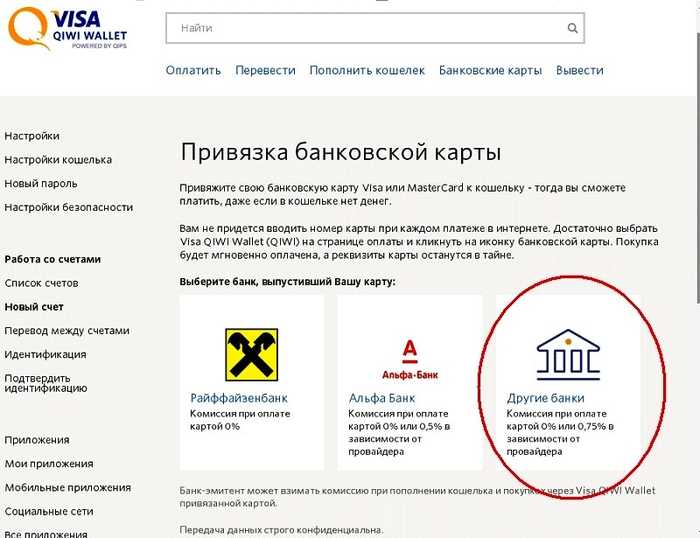Open Список счетов in the sidebar
This screenshot has width=700, height=538.
click(42, 283)
